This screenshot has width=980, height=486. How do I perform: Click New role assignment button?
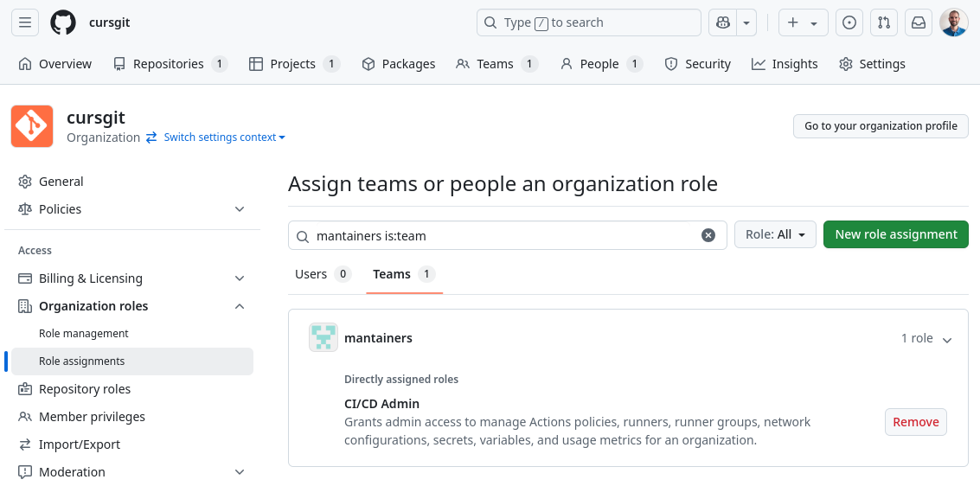pyautogui.click(x=895, y=234)
